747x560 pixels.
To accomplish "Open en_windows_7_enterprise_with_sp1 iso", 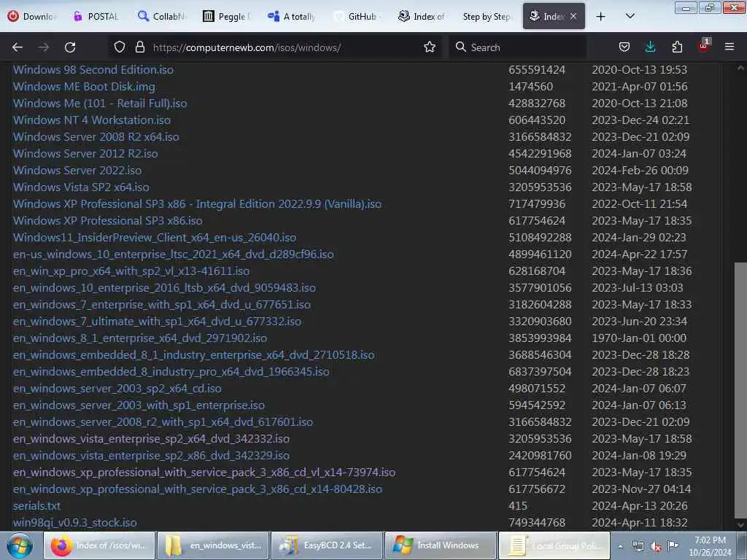I will (162, 304).
